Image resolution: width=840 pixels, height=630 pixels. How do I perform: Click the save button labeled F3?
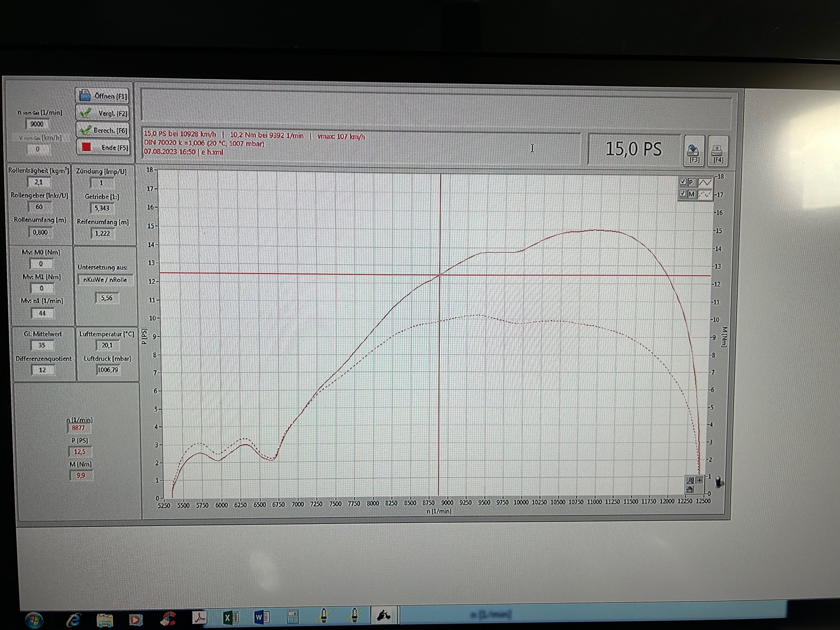(693, 152)
